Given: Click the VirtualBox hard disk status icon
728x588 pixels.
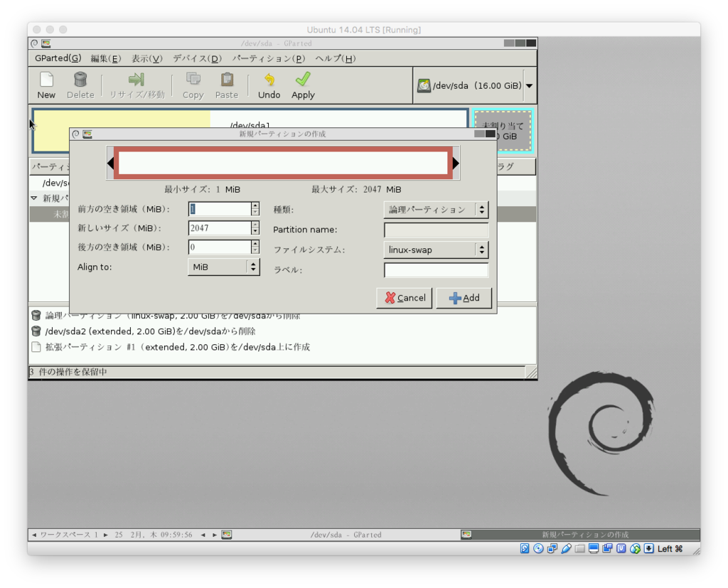Looking at the screenshot, I should [x=525, y=548].
